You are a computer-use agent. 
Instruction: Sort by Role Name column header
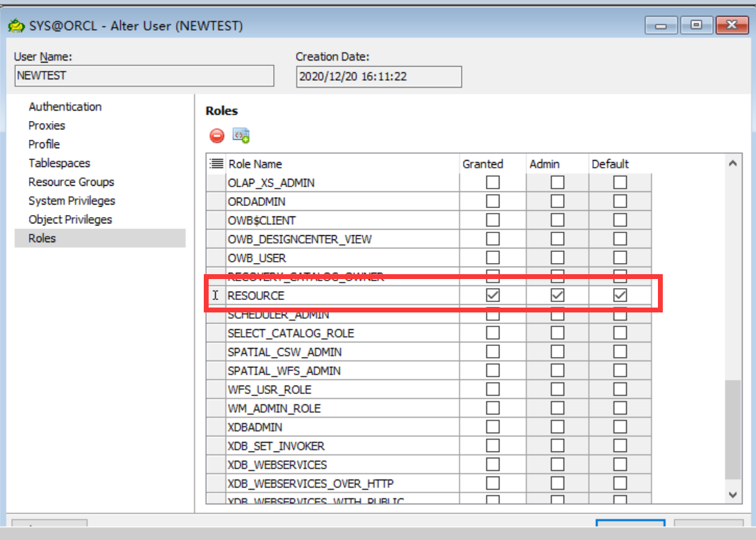342,164
